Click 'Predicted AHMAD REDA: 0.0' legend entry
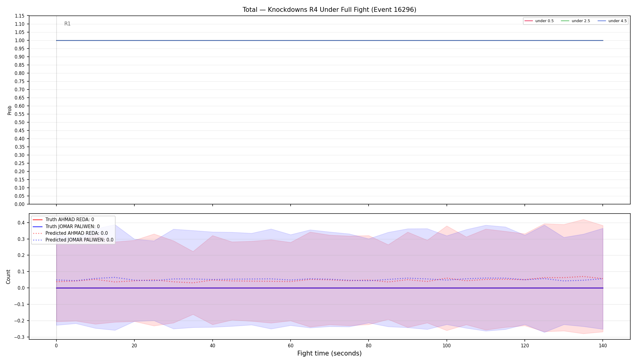The width and height of the screenshot is (637, 364). [x=70, y=233]
